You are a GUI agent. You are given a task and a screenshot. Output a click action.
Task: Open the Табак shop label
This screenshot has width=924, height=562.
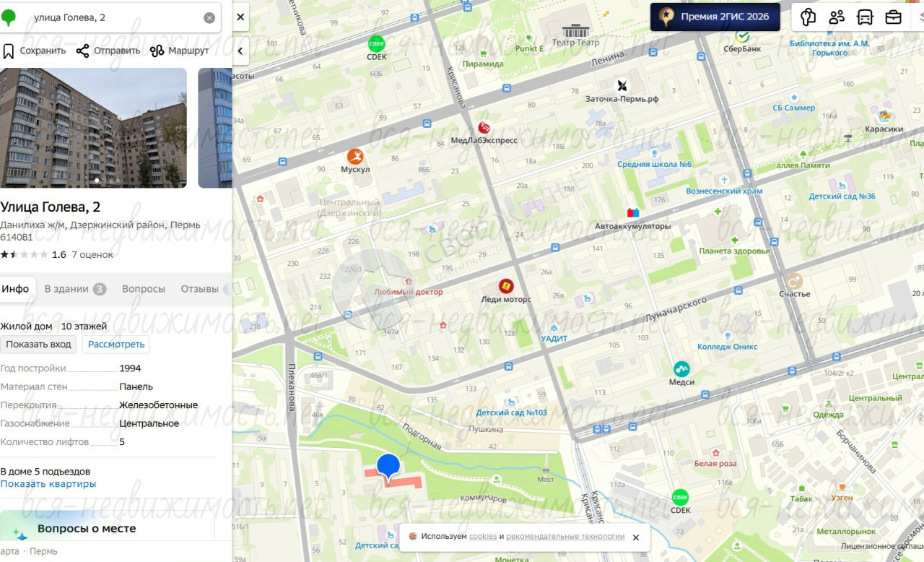801,499
